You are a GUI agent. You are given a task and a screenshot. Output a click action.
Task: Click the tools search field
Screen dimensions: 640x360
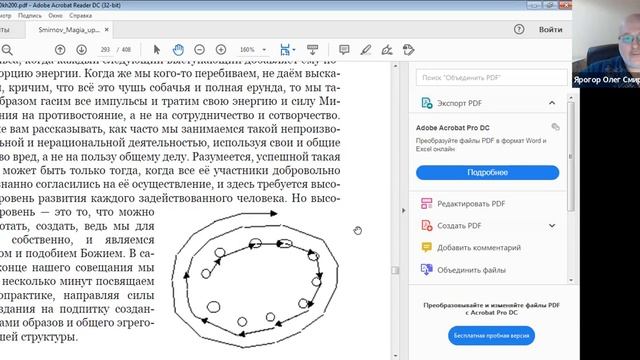coord(491,78)
